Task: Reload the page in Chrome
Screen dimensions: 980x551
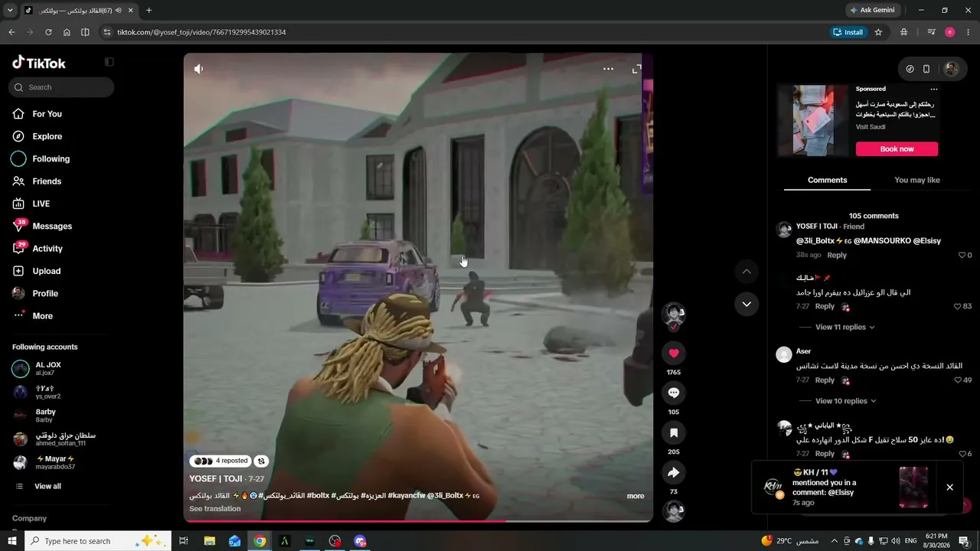Action: pos(48,32)
